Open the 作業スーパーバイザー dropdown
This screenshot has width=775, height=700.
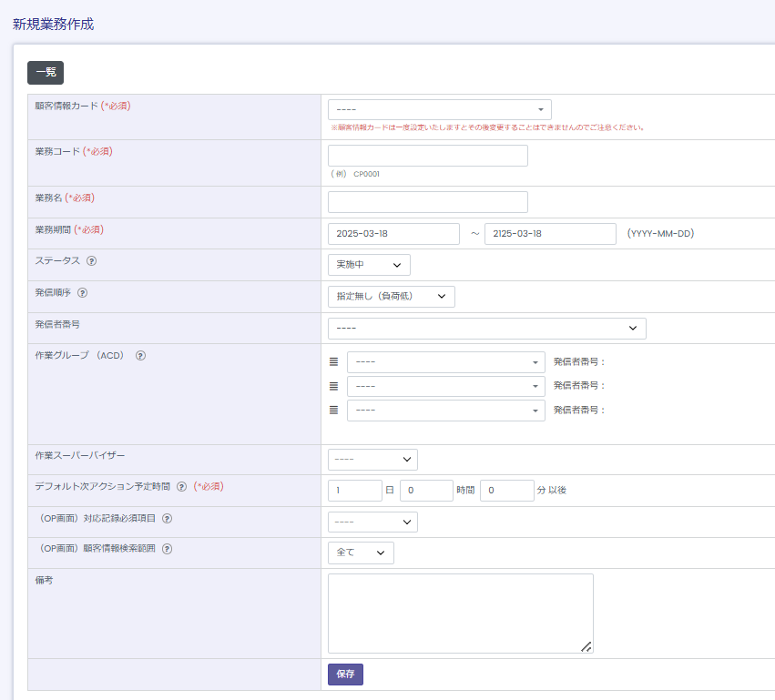click(x=372, y=460)
